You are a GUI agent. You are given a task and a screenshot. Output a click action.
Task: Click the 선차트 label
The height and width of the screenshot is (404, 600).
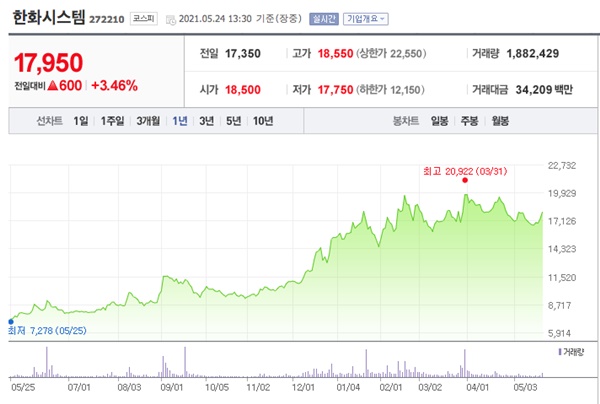(49, 121)
